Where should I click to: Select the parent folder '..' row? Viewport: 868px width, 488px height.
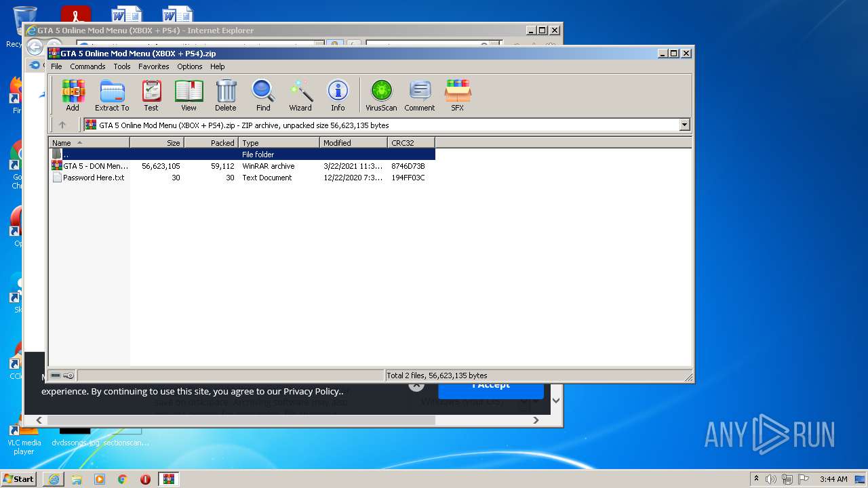[x=242, y=155]
